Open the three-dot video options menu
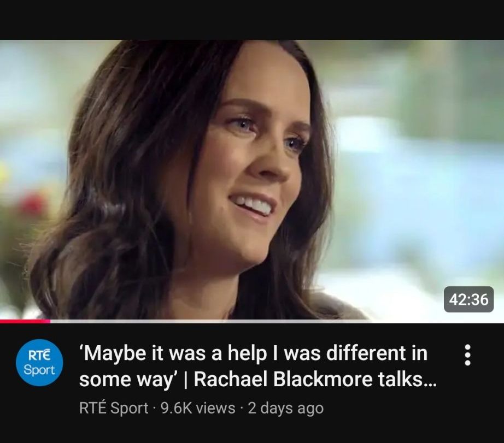The height and width of the screenshot is (443, 504). pyautogui.click(x=468, y=355)
